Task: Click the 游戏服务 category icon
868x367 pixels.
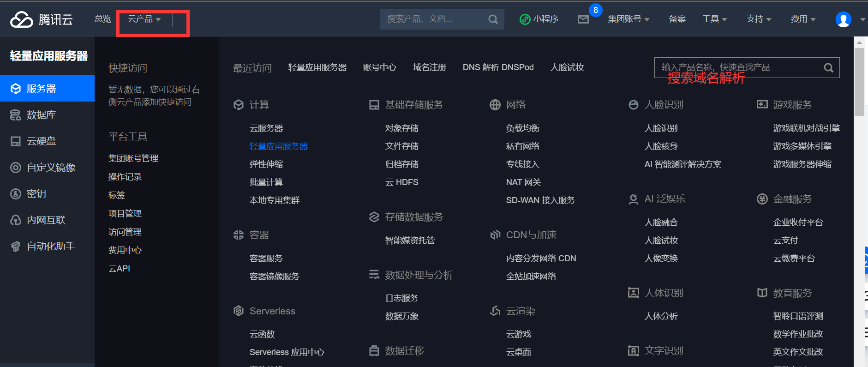Action: [x=762, y=104]
